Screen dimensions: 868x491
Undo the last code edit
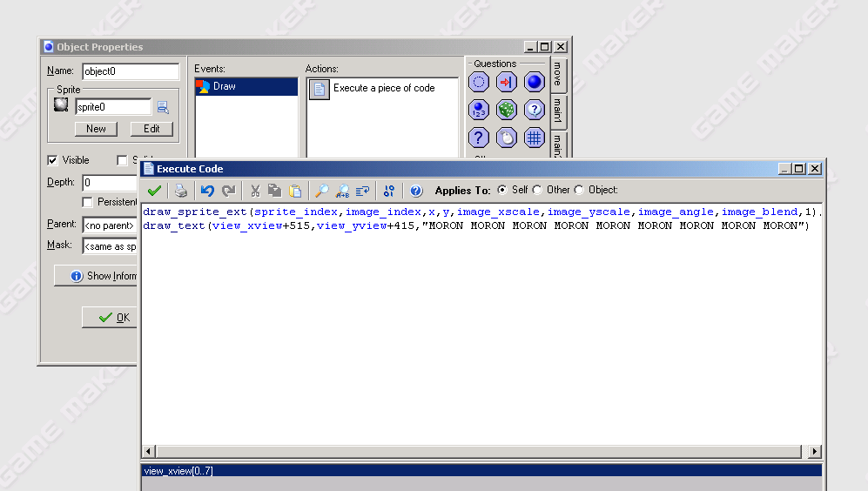[x=207, y=191]
